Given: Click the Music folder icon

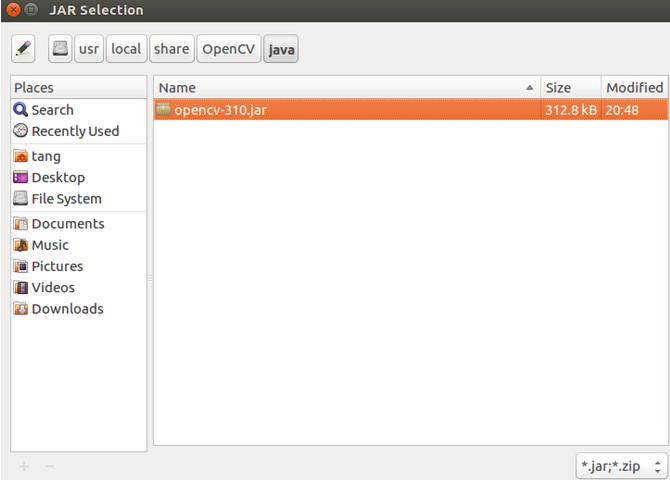Looking at the screenshot, I should pos(20,245).
